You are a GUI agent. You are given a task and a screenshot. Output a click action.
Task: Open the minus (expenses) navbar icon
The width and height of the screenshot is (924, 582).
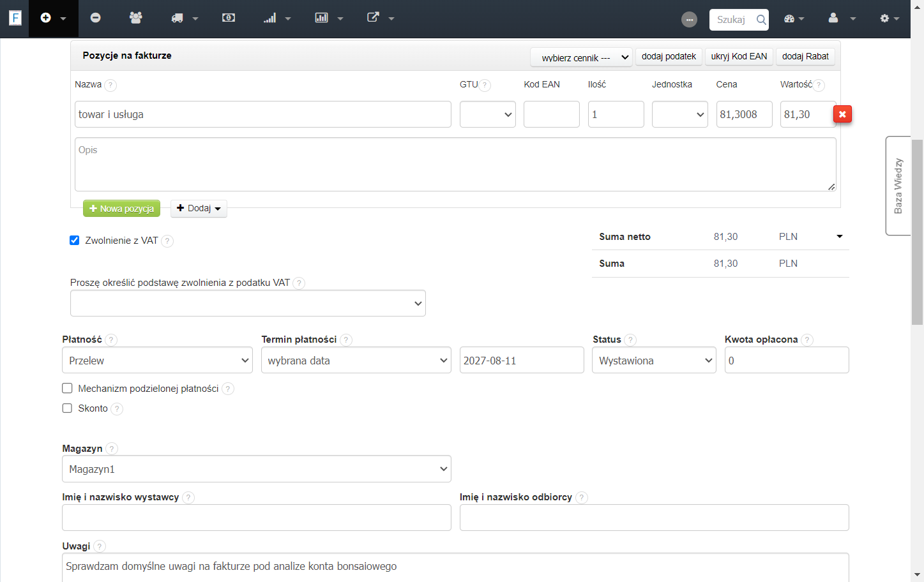click(96, 18)
